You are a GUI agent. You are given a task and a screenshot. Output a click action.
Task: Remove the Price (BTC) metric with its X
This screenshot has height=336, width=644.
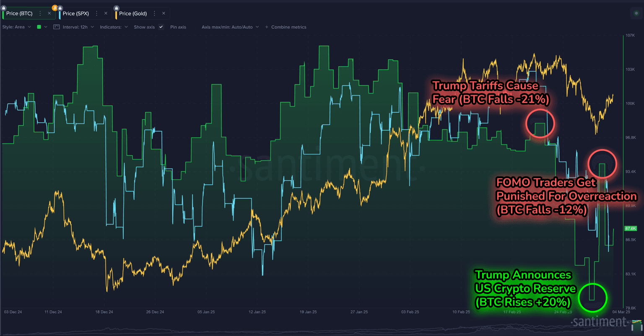tap(49, 13)
